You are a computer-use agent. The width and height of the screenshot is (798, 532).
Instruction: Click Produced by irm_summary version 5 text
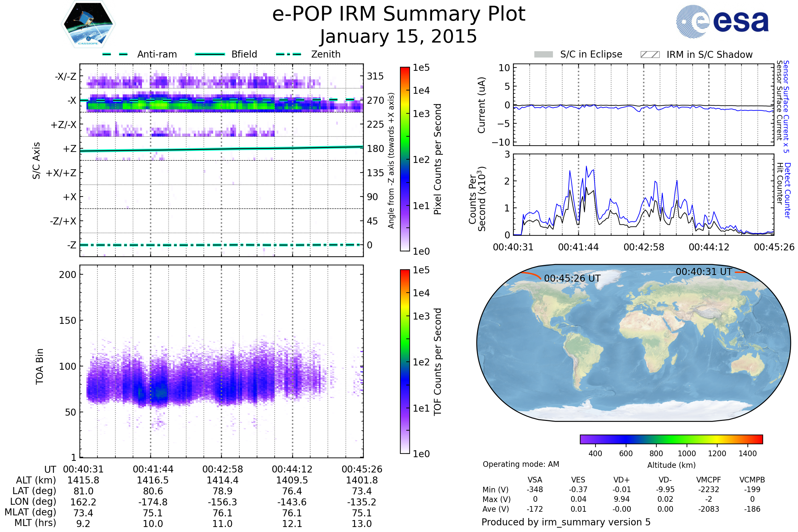566,522
